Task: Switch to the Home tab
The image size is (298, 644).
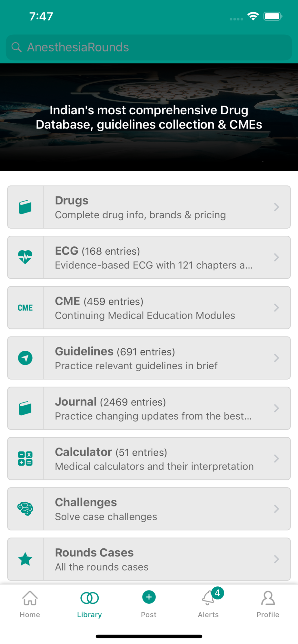Action: click(30, 604)
